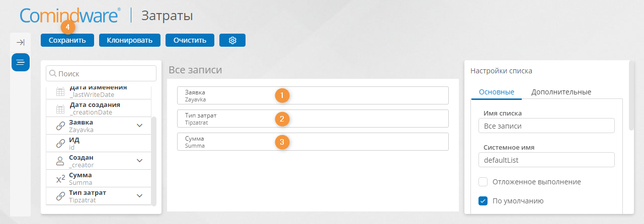Image resolution: width=644 pixels, height=224 pixels.
Task: Click the Comindware logo
Action: (70, 16)
